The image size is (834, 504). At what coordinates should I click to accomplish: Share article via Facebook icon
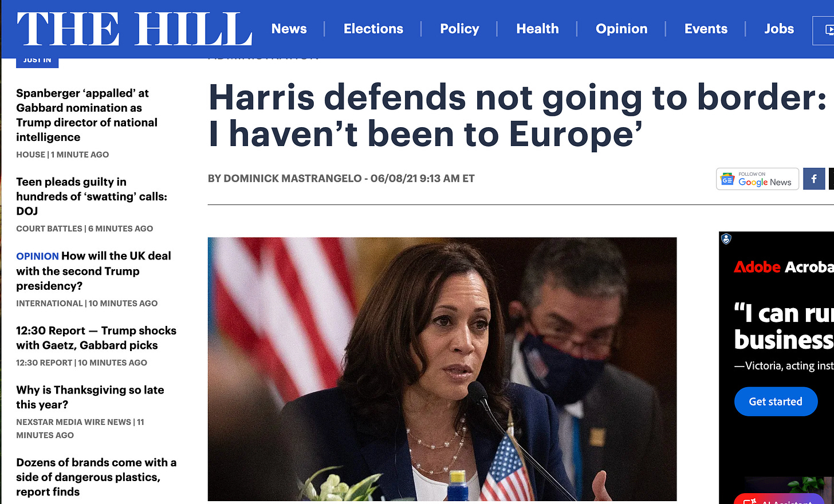coord(814,179)
